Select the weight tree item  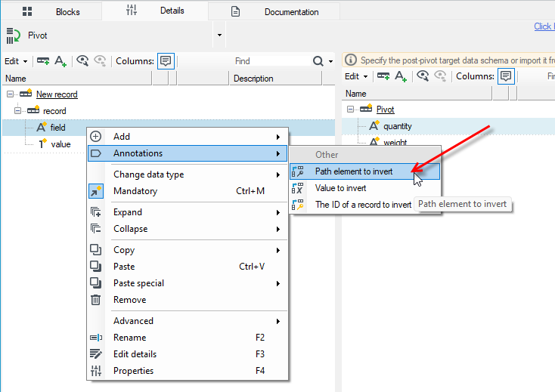tap(395, 142)
